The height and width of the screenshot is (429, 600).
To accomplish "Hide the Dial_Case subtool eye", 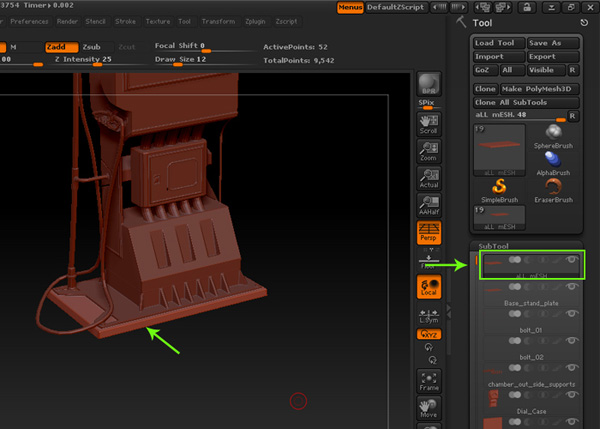I will coord(572,395).
